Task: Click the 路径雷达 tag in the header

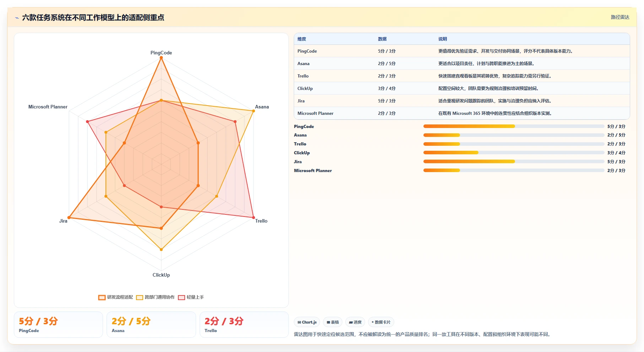Action: pos(620,17)
